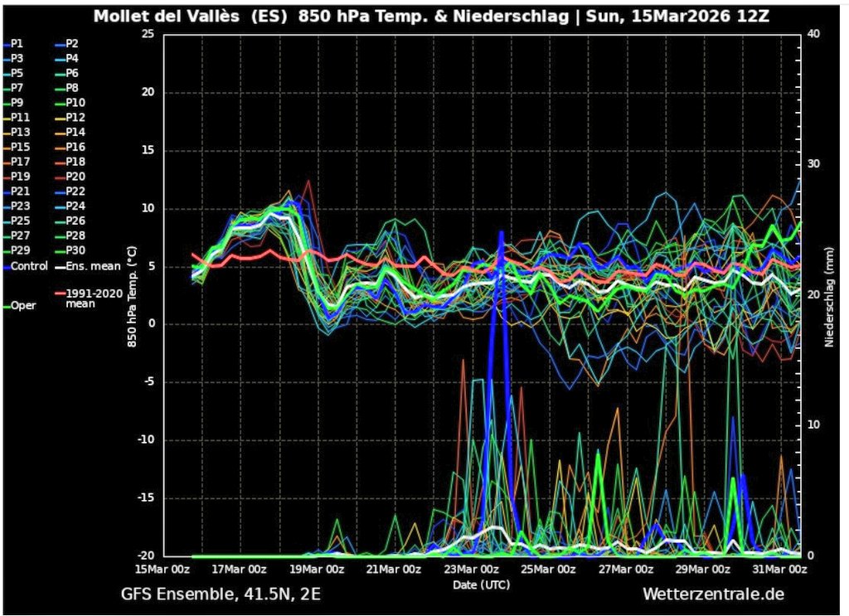Click the 40 precipitation axis value
This screenshot has width=849, height=616.
[814, 34]
